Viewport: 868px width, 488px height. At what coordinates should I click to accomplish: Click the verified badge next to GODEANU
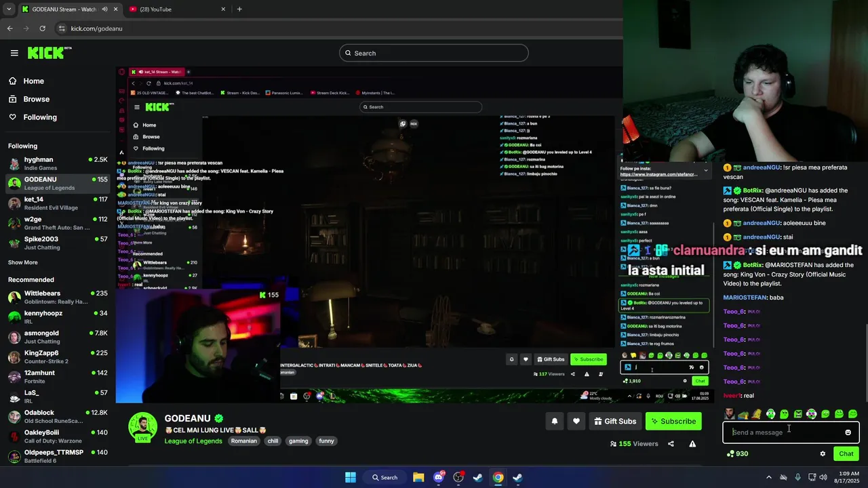click(219, 418)
